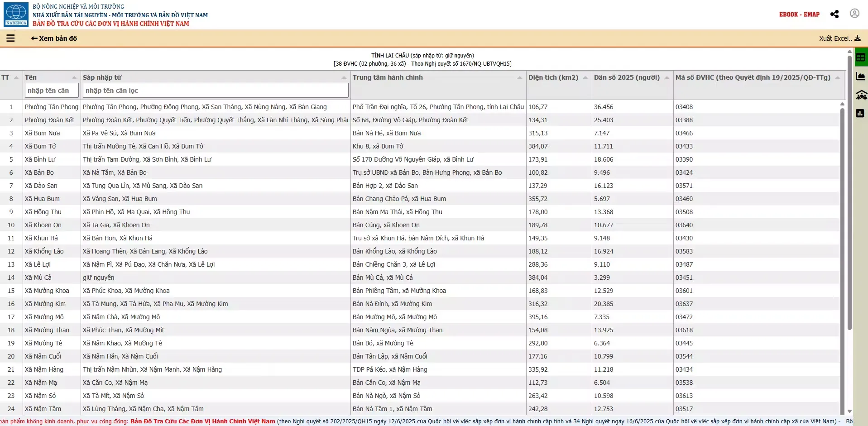Open the population people sidebar icon

[861, 95]
